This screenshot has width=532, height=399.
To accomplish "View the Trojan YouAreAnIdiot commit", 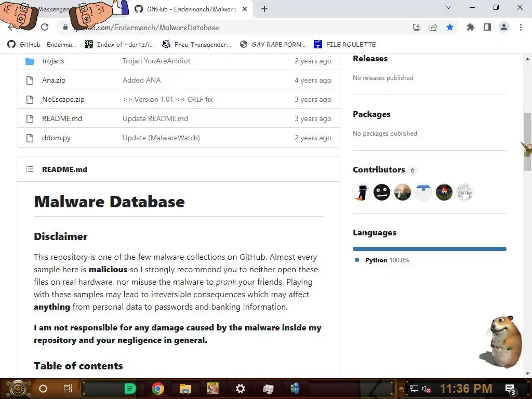I will point(156,61).
